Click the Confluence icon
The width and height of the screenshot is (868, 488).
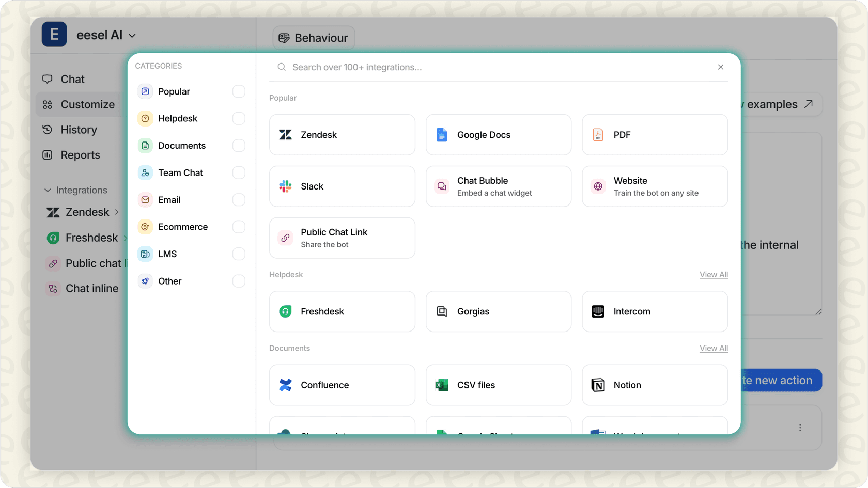click(285, 385)
